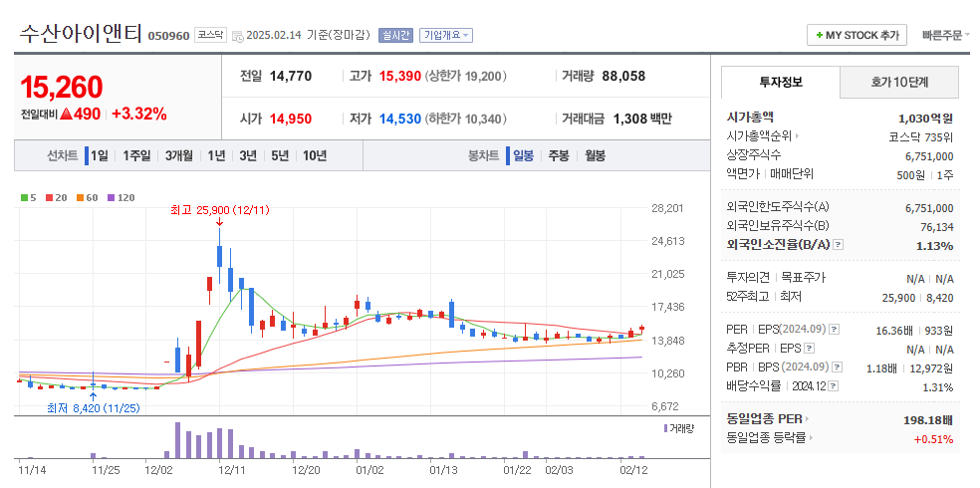Viewport: 980px width, 488px height.
Task: Open the 동일업종 PER link
Action: coord(768,419)
